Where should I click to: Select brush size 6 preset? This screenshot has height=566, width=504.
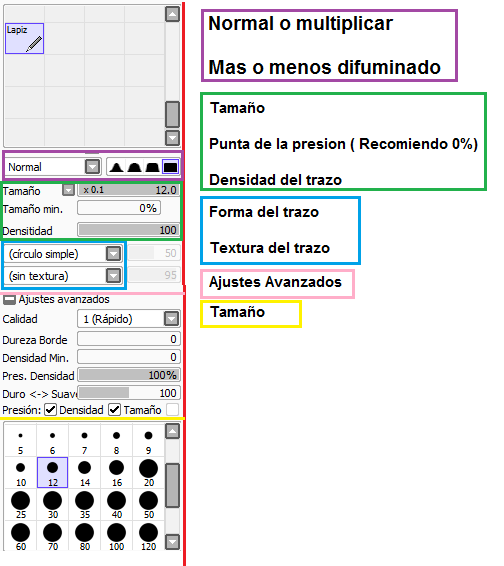52,441
